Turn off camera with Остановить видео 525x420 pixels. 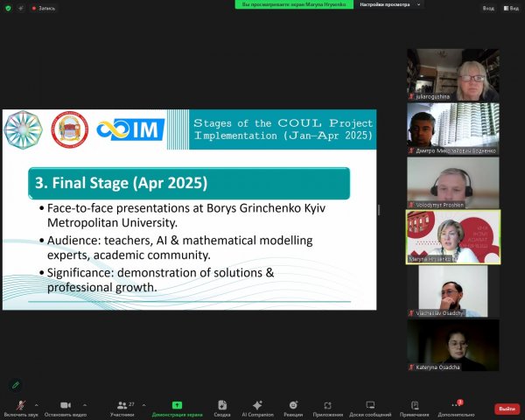[x=63, y=405]
